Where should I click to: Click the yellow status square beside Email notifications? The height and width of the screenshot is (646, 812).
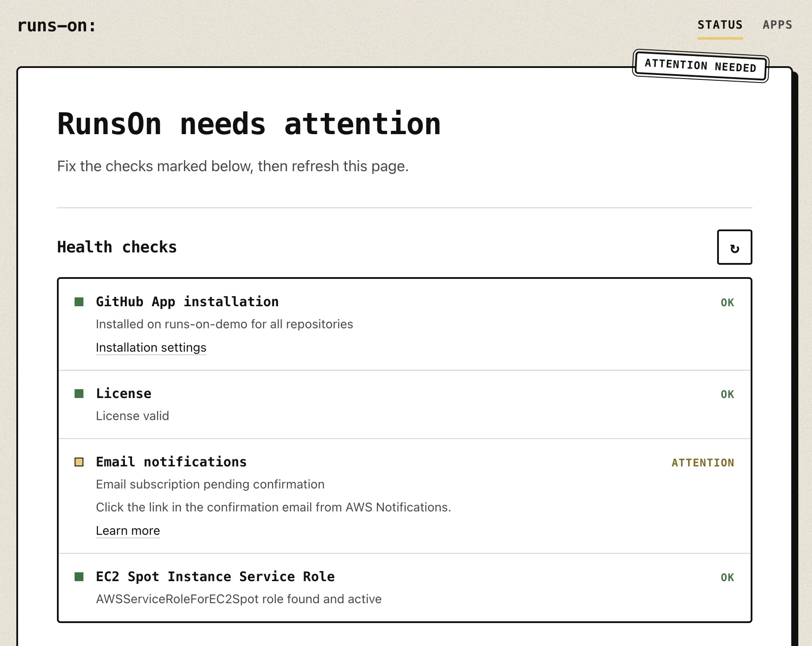click(79, 462)
